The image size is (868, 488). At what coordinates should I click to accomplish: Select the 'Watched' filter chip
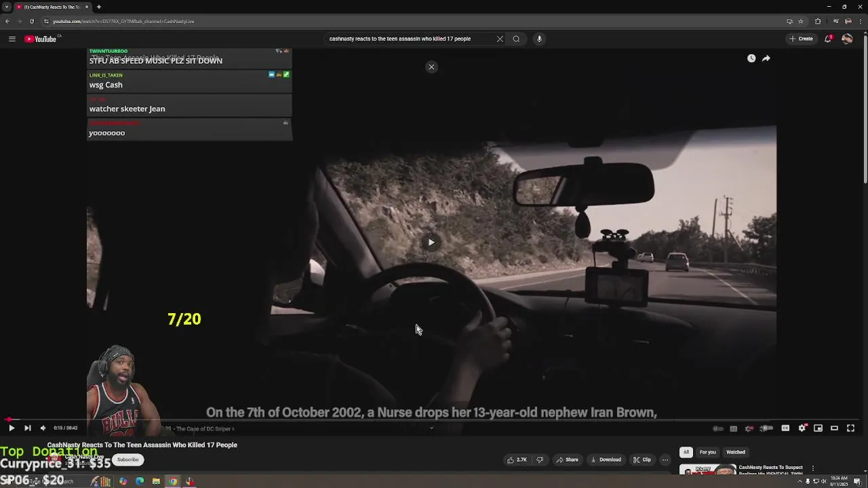736,452
